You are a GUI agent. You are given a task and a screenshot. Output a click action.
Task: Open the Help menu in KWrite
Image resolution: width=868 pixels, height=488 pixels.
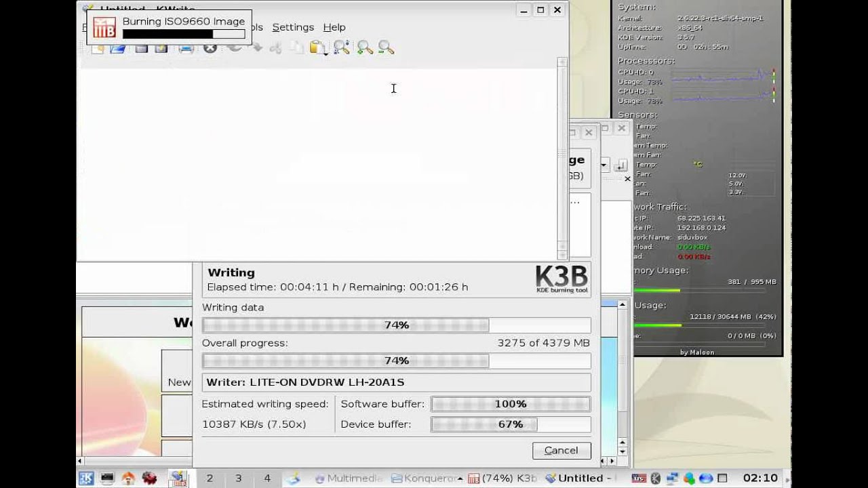[334, 27]
